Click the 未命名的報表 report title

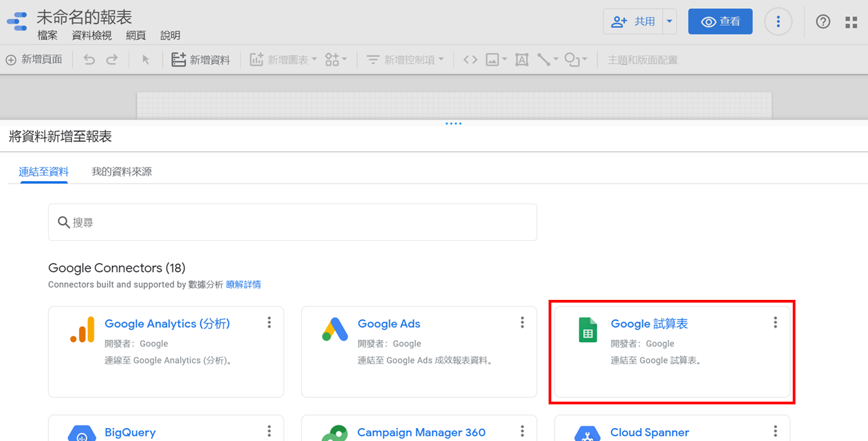84,17
